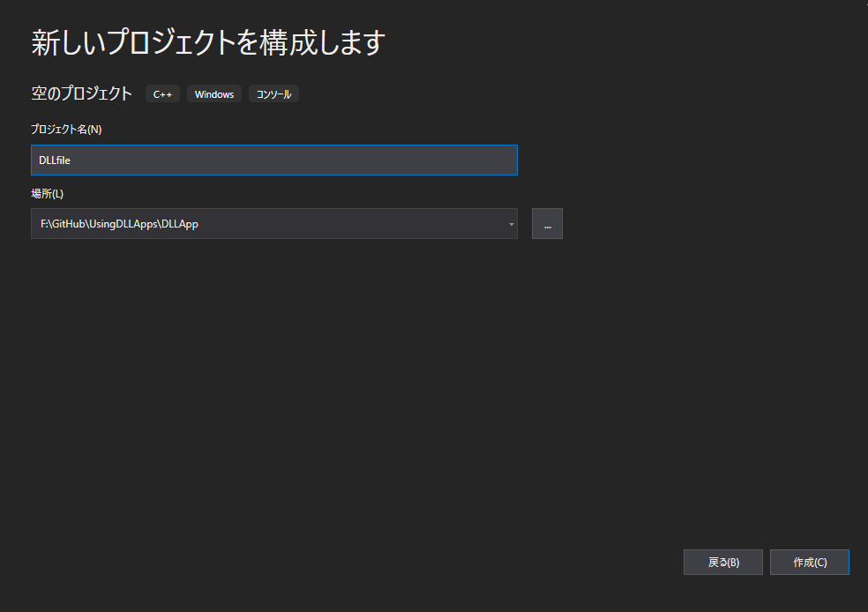Viewport: 868px width, 612px height.
Task: Select the path text F:\GitHub\UsingDLLApps\DLLApp
Action: [x=119, y=223]
